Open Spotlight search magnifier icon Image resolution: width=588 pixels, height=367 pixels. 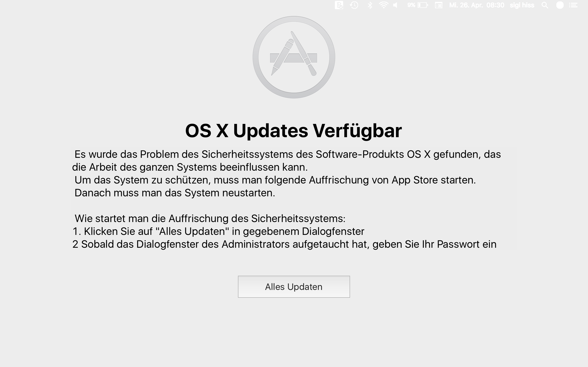(545, 5)
